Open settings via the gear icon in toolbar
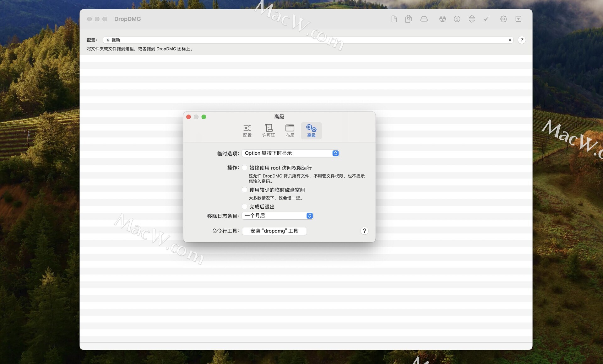The image size is (603, 364). [x=503, y=19]
